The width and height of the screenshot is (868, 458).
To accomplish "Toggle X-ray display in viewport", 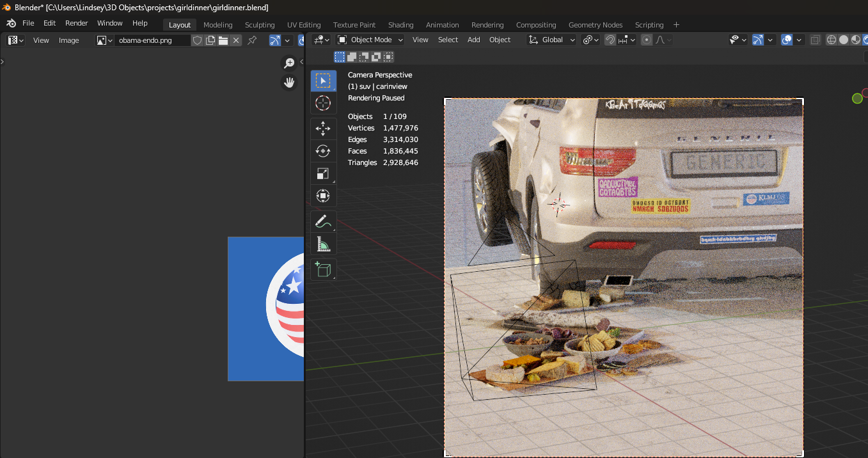I will point(815,40).
